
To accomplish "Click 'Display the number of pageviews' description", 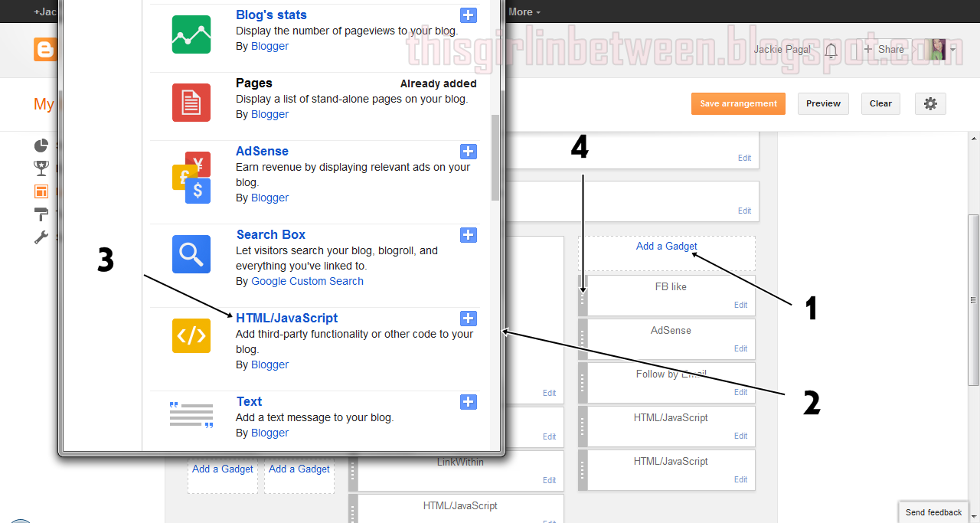I will (347, 31).
